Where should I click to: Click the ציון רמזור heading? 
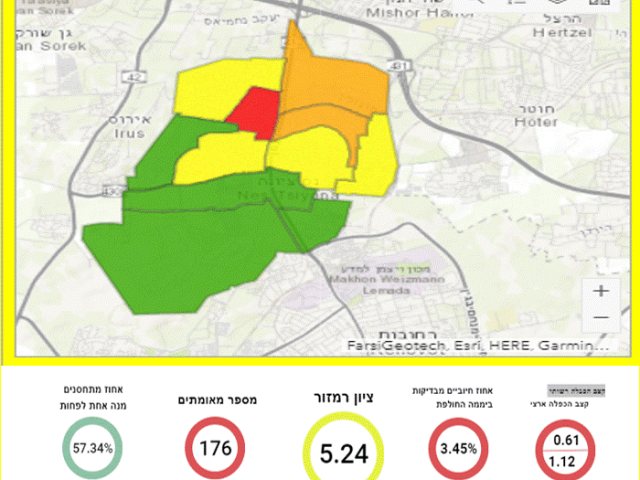343,398
